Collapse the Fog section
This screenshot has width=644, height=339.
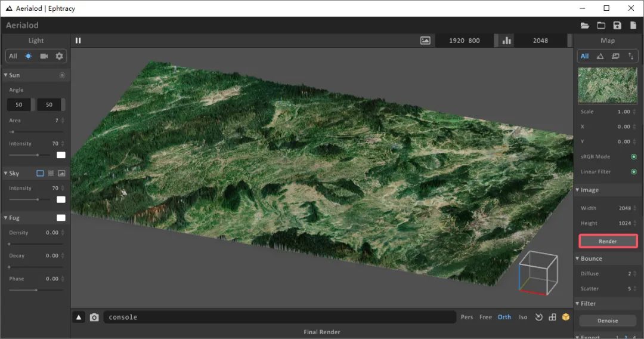click(6, 218)
